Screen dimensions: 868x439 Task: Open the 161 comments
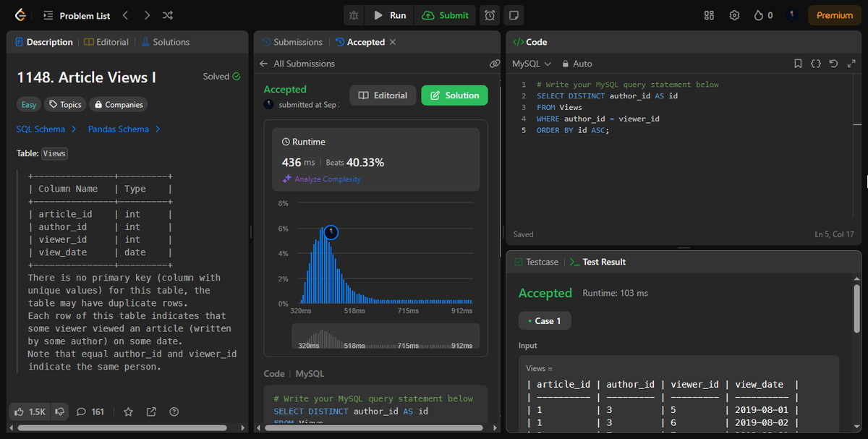pos(90,412)
